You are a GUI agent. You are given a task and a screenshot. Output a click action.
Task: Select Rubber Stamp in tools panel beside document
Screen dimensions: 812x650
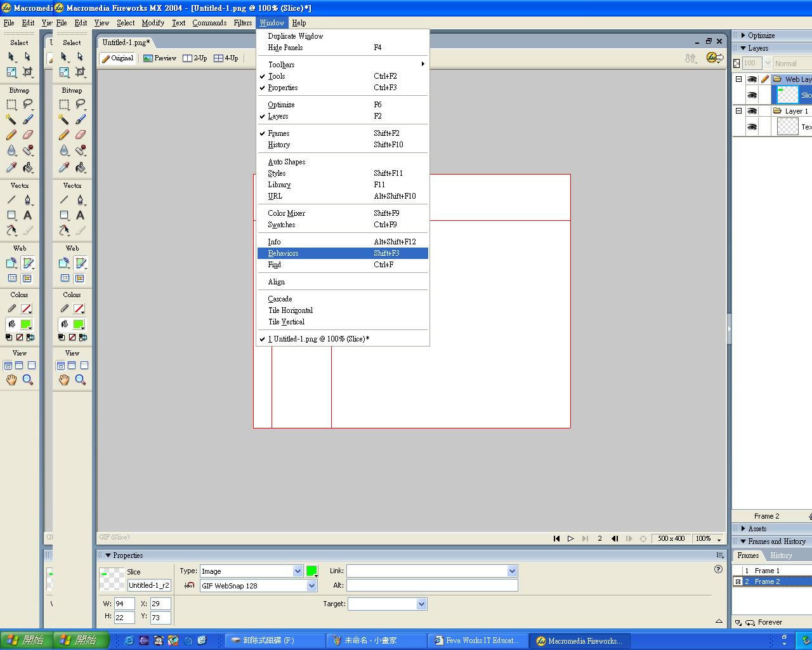[81, 150]
